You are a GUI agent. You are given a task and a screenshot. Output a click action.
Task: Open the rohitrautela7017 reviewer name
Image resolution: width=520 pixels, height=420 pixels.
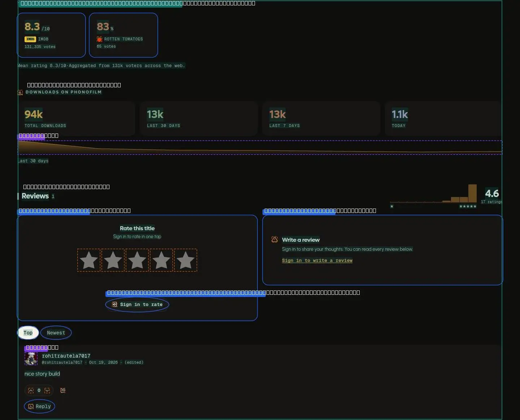(66, 356)
